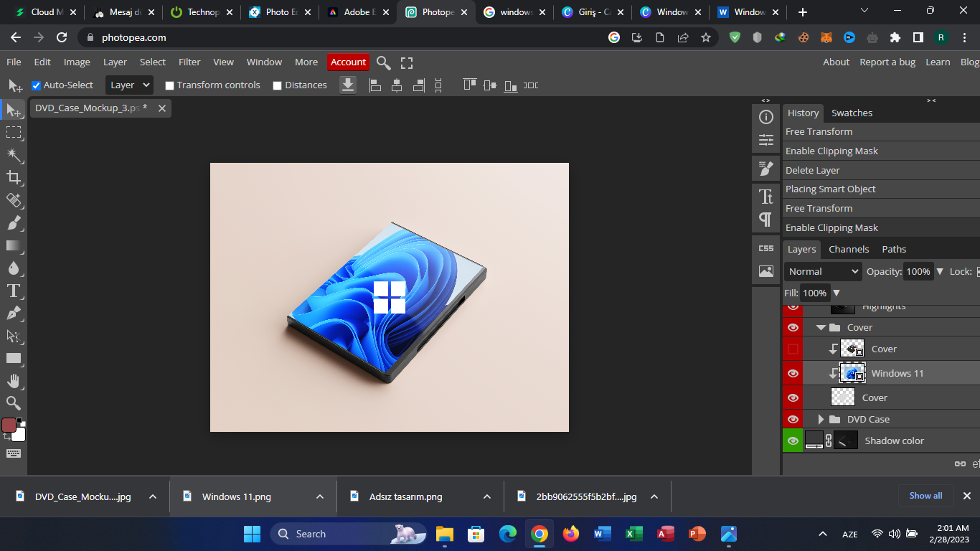Enable the Transform controls checkbox
980x551 pixels.
[x=170, y=85]
